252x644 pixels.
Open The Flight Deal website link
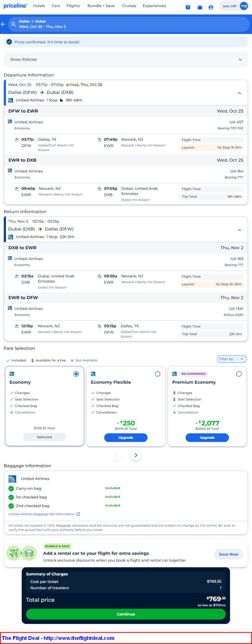(x=79, y=638)
